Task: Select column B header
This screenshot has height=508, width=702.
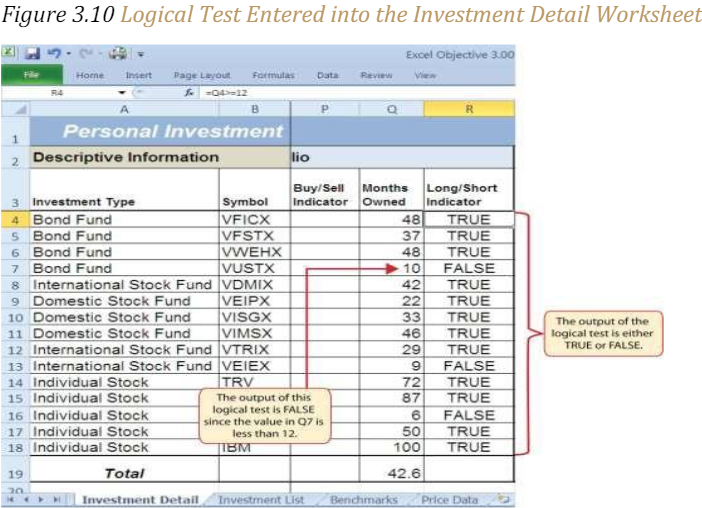Action: click(255, 109)
